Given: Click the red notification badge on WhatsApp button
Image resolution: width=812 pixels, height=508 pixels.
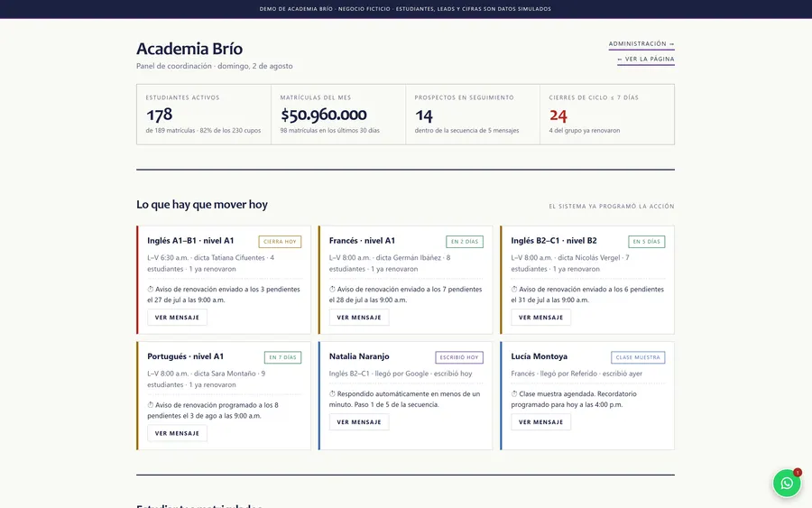Looking at the screenshot, I should (798, 472).
